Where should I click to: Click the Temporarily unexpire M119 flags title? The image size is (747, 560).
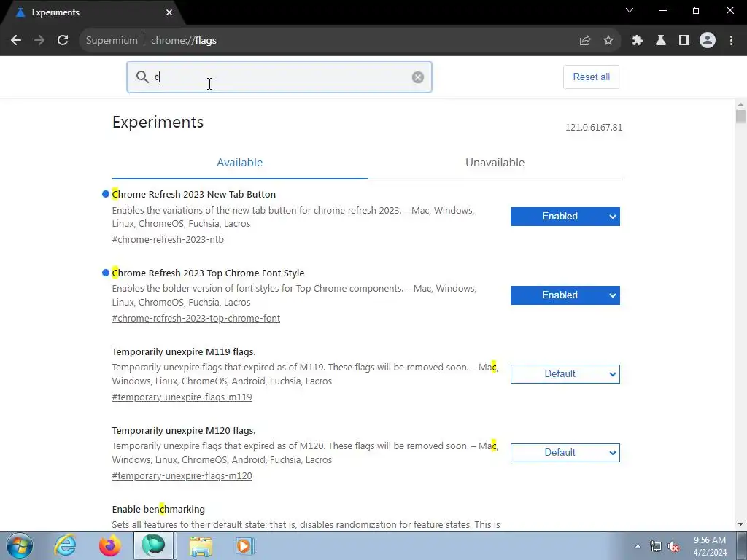tap(184, 351)
